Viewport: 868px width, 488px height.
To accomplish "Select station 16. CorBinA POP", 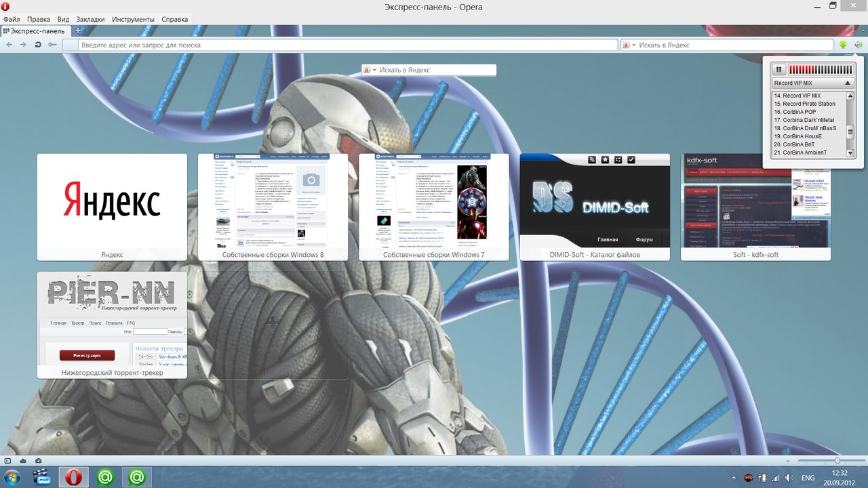I will pyautogui.click(x=809, y=113).
